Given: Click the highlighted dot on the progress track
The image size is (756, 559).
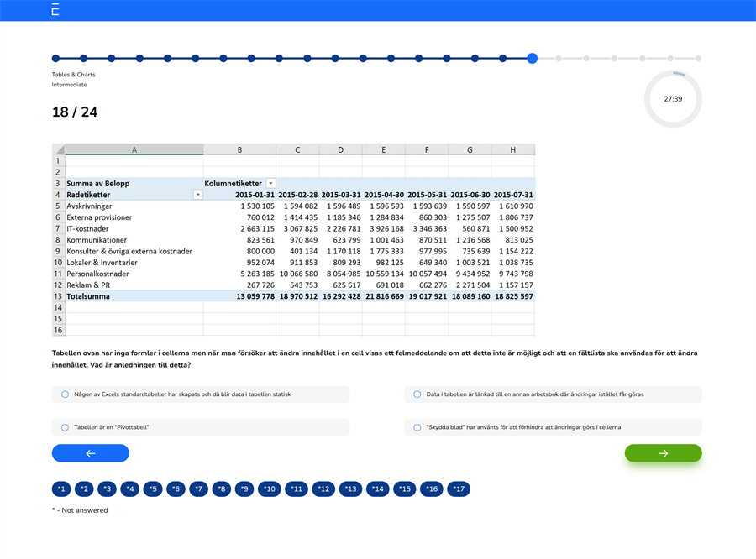Looking at the screenshot, I should point(533,59).
